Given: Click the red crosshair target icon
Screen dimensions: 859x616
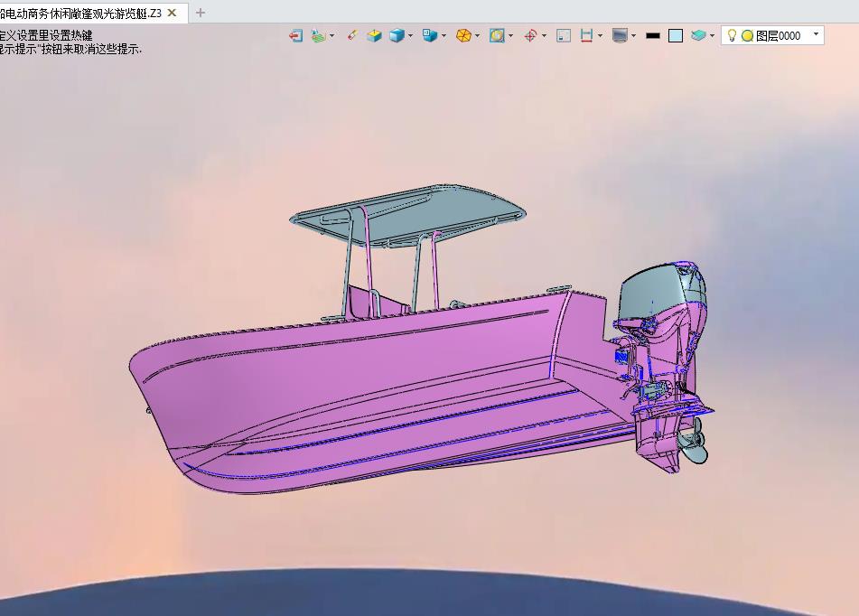Looking at the screenshot, I should tap(530, 36).
